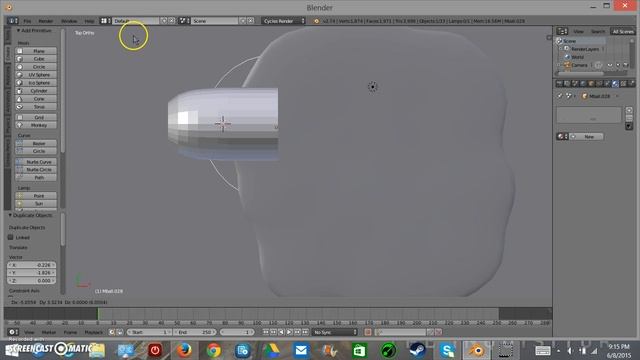Add a UV Sphere mesh
The image size is (640, 360).
pos(36,75)
